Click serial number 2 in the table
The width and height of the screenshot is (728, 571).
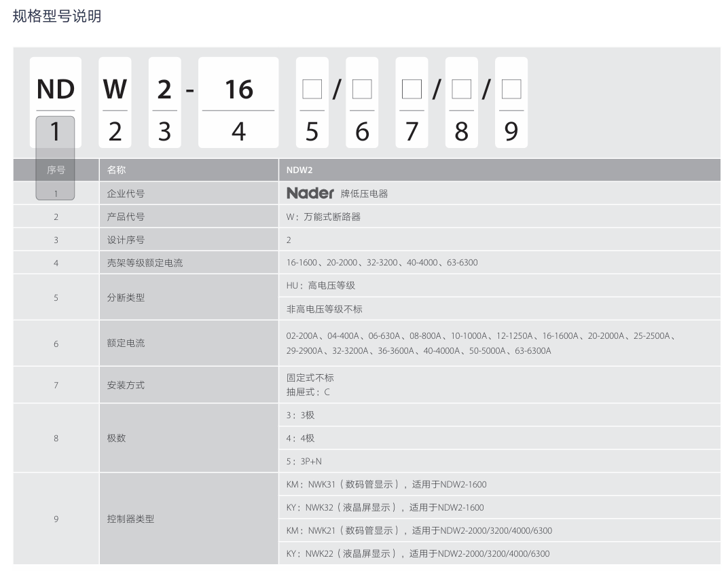[56, 217]
